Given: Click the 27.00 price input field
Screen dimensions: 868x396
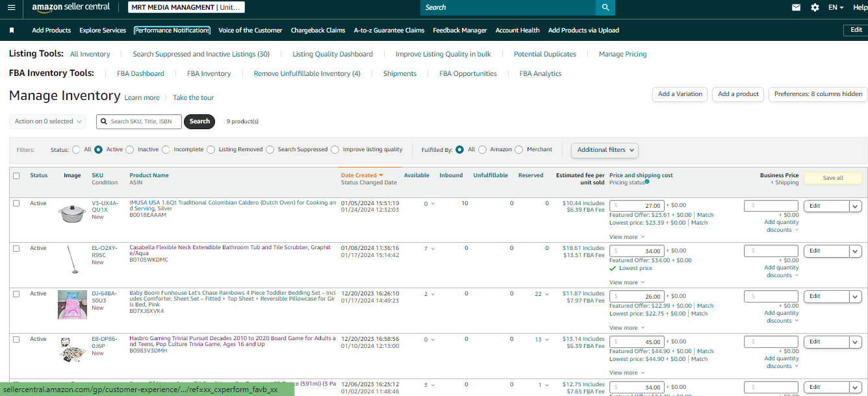Looking at the screenshot, I should [x=637, y=206].
